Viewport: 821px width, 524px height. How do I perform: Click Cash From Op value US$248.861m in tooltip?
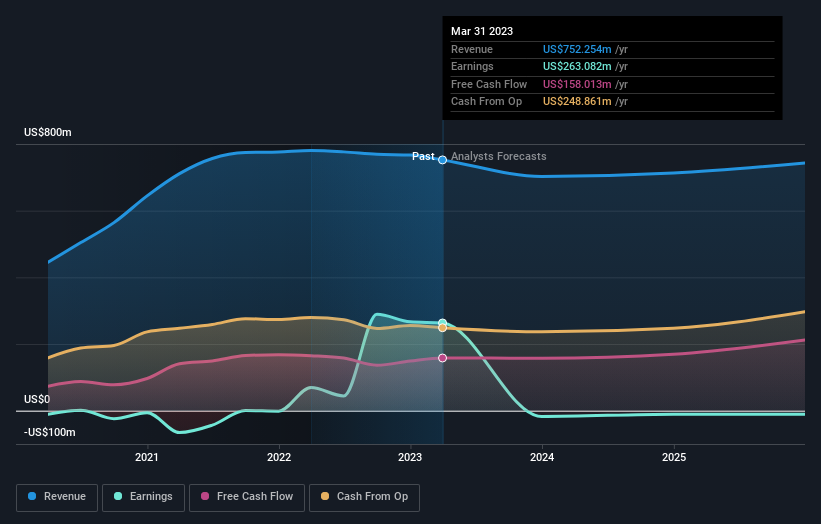[x=577, y=102]
